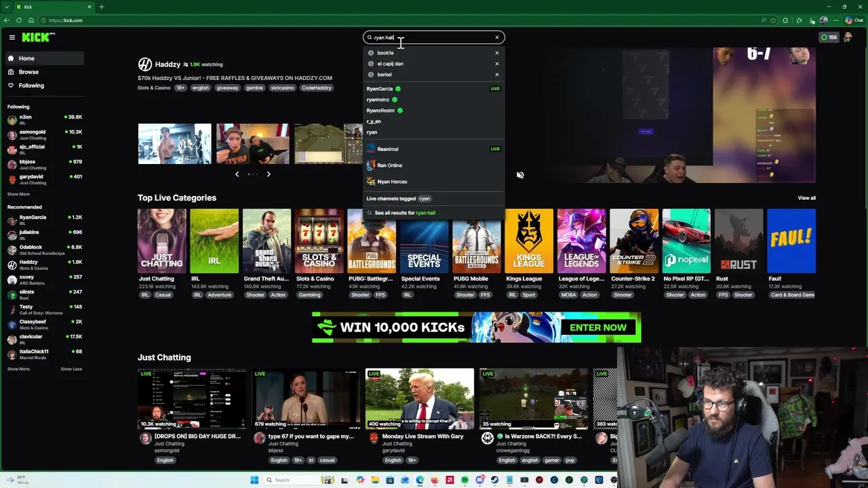
Task: Collapse Recommended list with Show Less
Action: tap(71, 369)
